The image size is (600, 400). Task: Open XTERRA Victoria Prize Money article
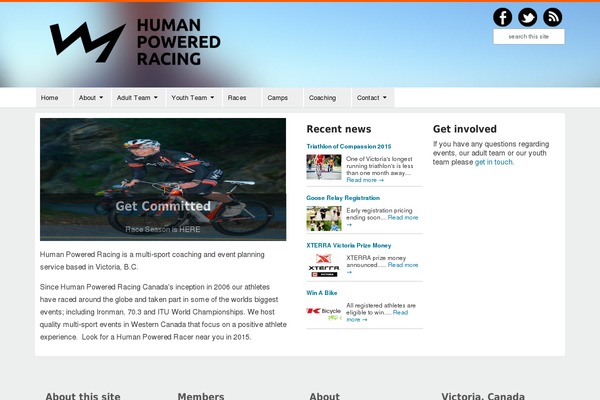click(x=349, y=245)
